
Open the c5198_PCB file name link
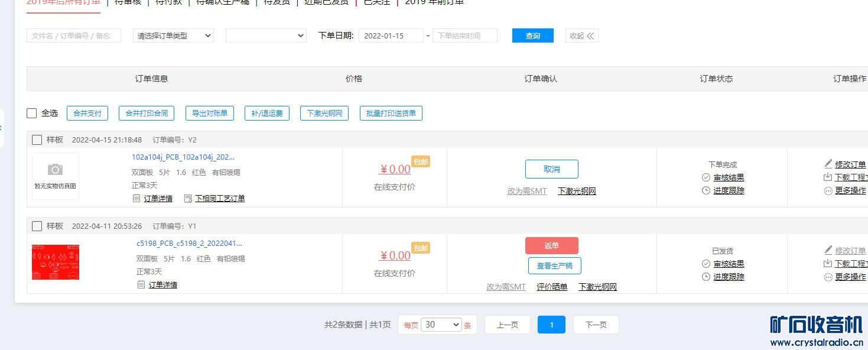(x=189, y=244)
